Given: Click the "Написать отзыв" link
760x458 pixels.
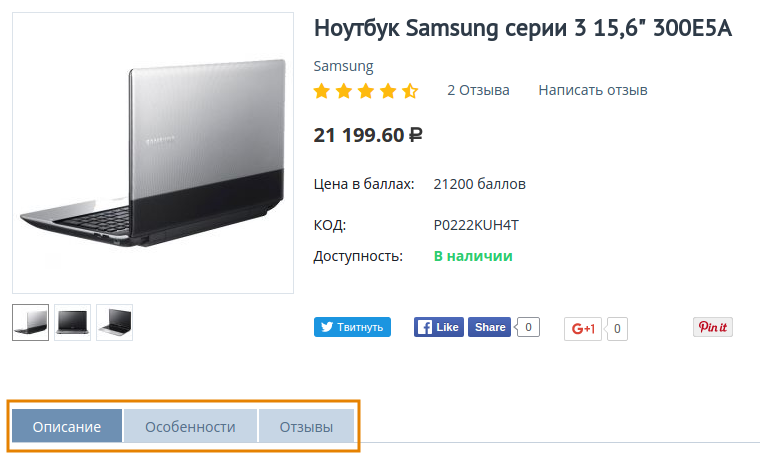Looking at the screenshot, I should click(x=593, y=90).
